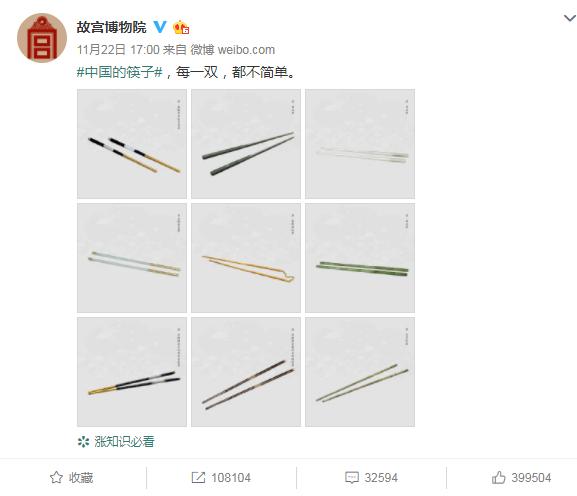Like the post via thumbs-up icon
Screen dimensions: 577x496
click(499, 477)
